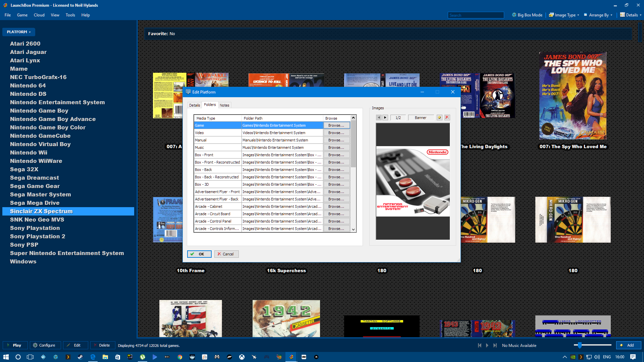
Task: Open Google Chrome from the taskbar
Action: (x=180, y=357)
